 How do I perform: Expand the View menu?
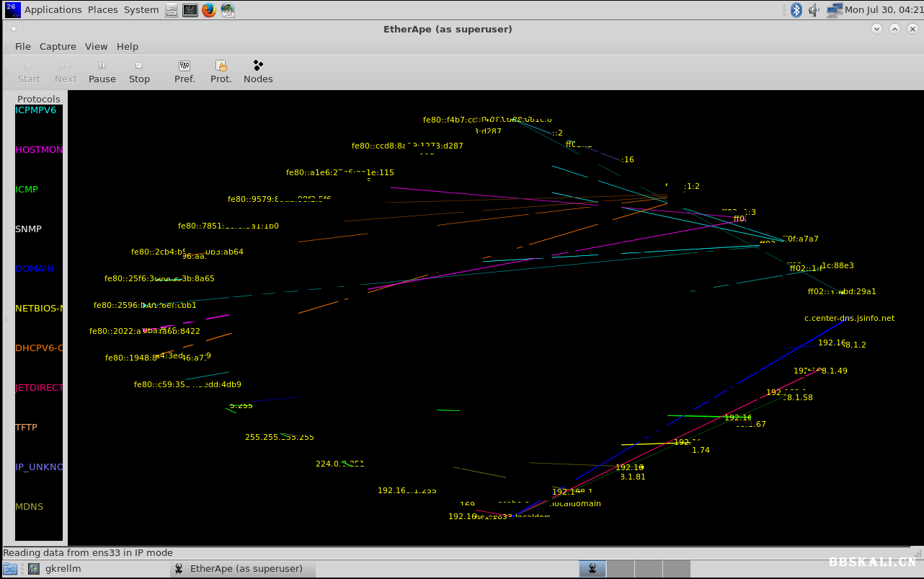pyautogui.click(x=96, y=46)
